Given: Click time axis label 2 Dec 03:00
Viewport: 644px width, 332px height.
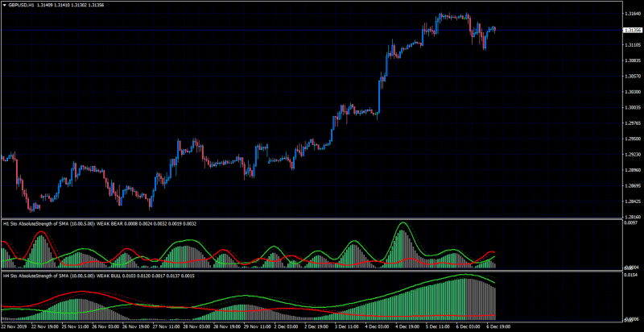Looking at the screenshot, I should (x=287, y=326).
